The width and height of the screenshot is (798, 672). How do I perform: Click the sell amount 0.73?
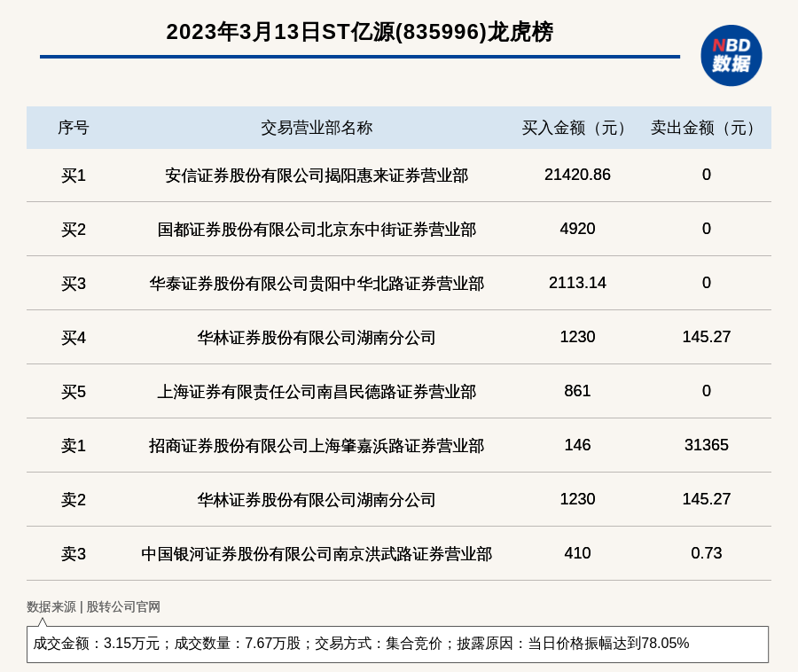coord(706,553)
